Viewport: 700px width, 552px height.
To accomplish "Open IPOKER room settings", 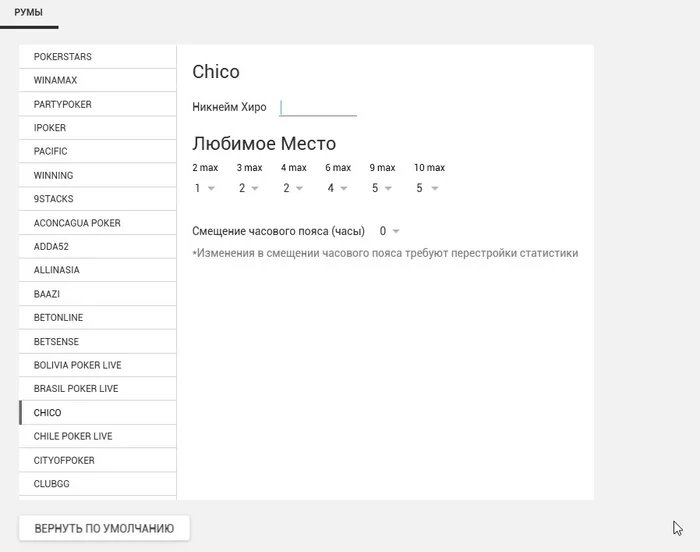I will click(x=98, y=128).
